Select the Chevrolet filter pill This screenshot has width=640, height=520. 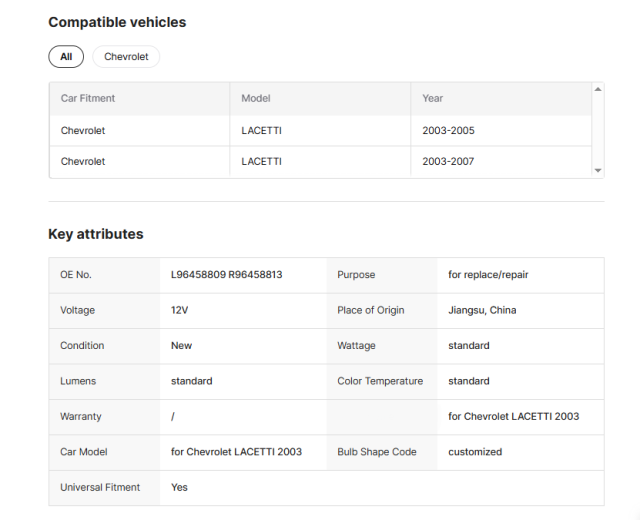click(x=126, y=57)
